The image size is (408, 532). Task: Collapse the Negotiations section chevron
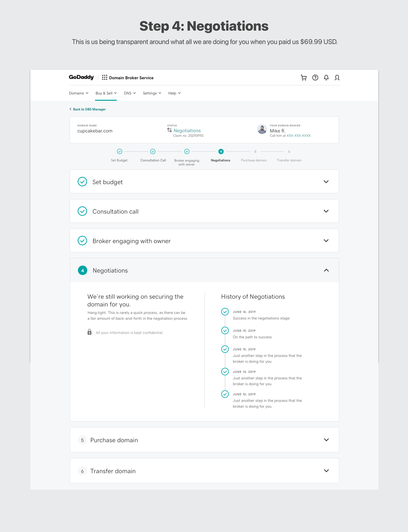pyautogui.click(x=326, y=270)
